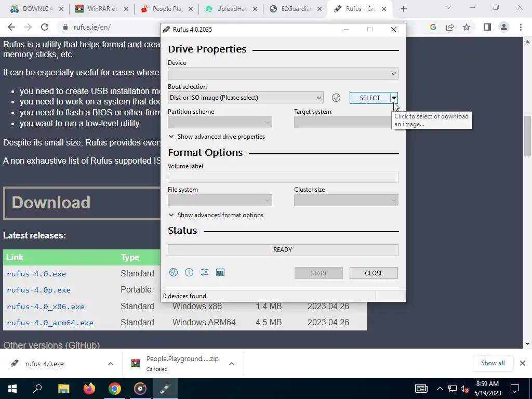Show hidden system tray icons
This screenshot has width=532, height=399.
440,389
